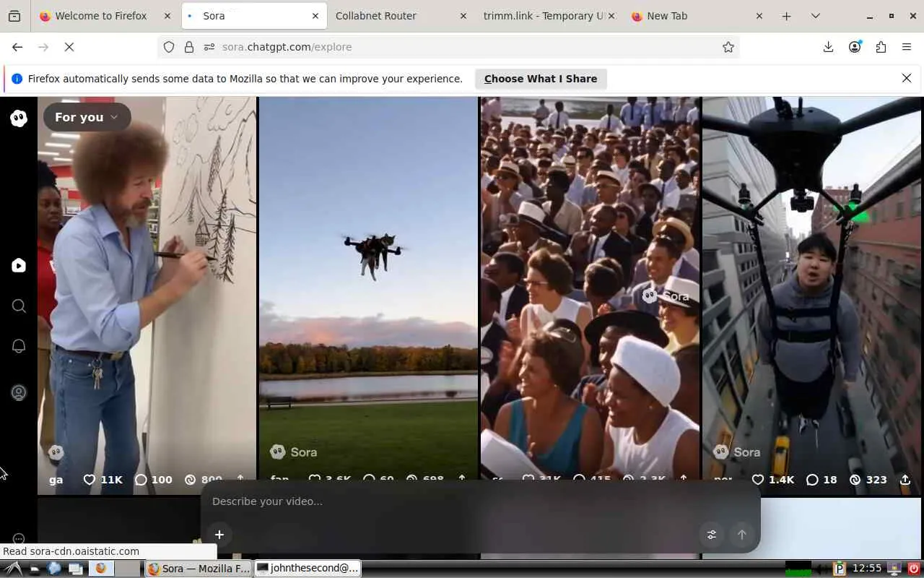Viewport: 924px width, 578px height.
Task: Open tracking protection shield icon
Action: (169, 47)
